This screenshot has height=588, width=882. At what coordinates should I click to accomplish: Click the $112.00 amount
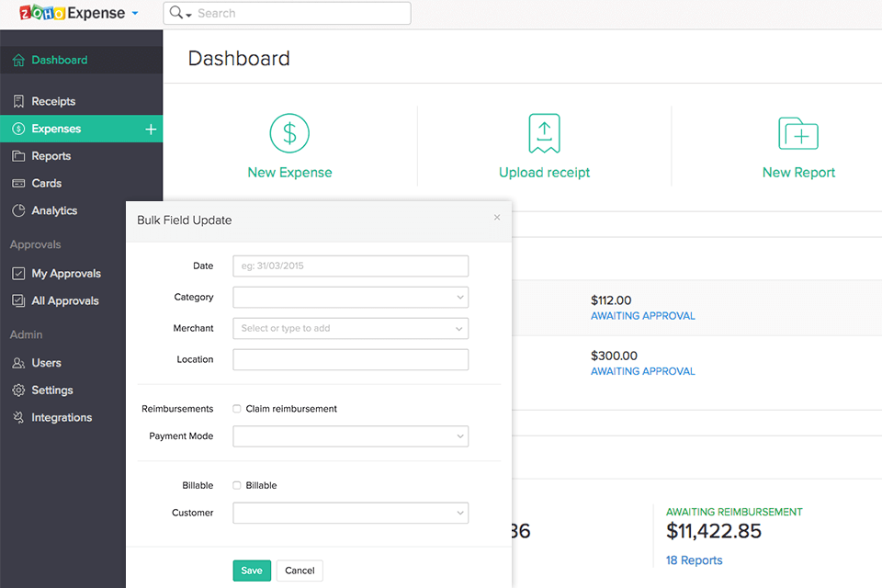(611, 300)
